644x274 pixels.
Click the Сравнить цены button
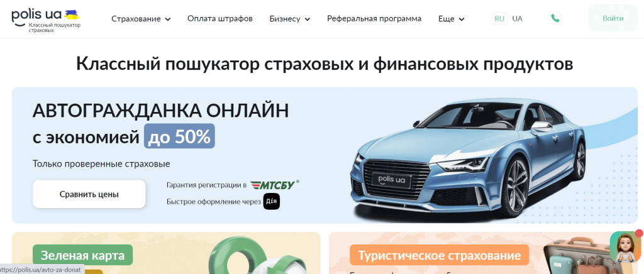point(89,194)
